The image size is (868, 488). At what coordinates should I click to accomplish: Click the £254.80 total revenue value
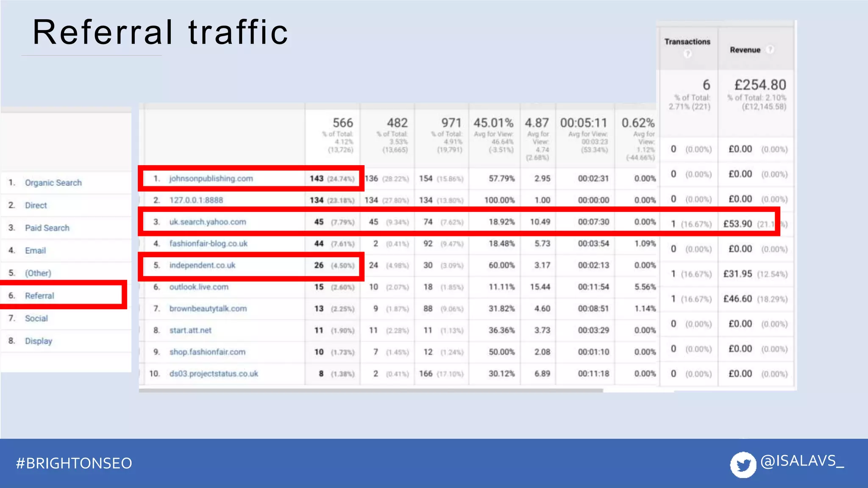pyautogui.click(x=760, y=85)
